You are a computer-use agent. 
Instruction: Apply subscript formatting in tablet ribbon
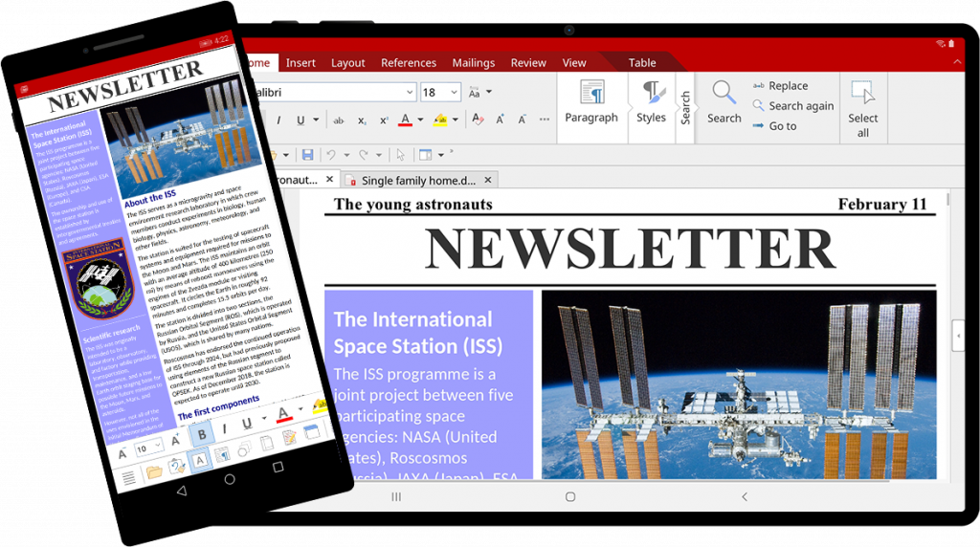click(362, 120)
